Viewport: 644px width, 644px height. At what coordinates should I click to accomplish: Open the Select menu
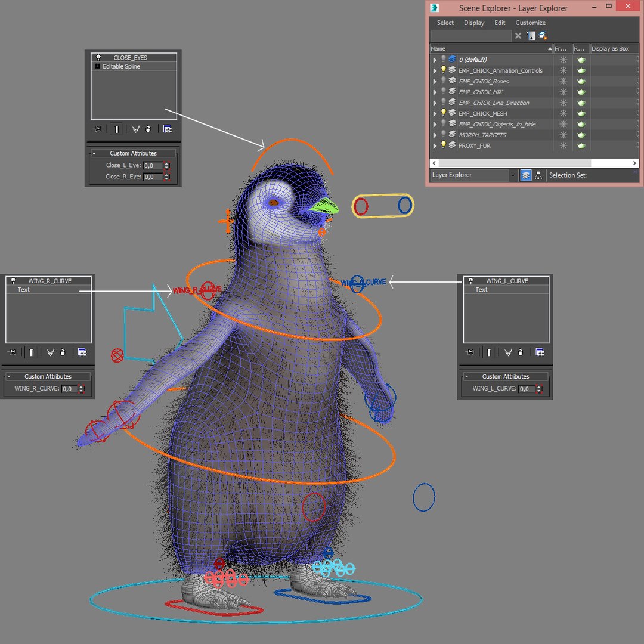click(445, 23)
